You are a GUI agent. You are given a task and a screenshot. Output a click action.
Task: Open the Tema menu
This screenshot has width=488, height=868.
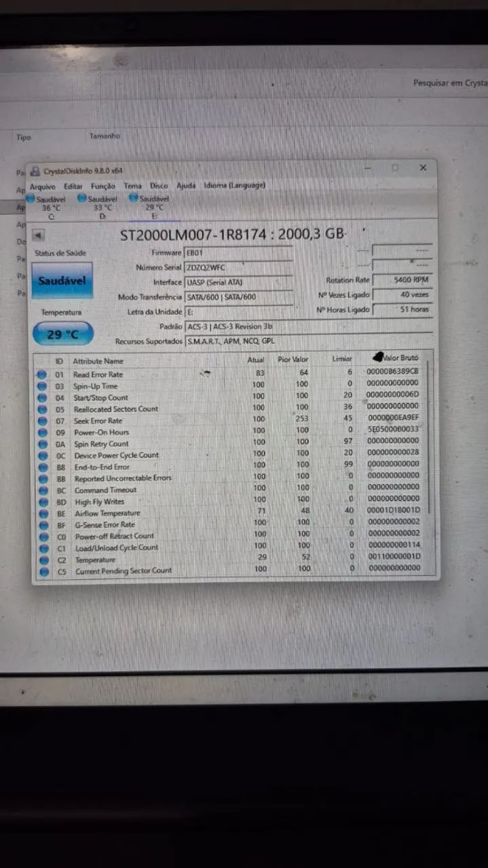[x=133, y=186]
